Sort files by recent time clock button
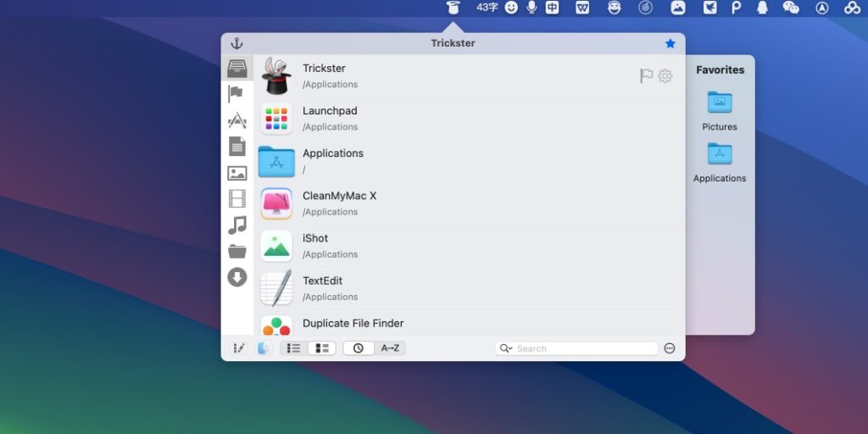Image resolution: width=868 pixels, height=434 pixels. point(359,348)
